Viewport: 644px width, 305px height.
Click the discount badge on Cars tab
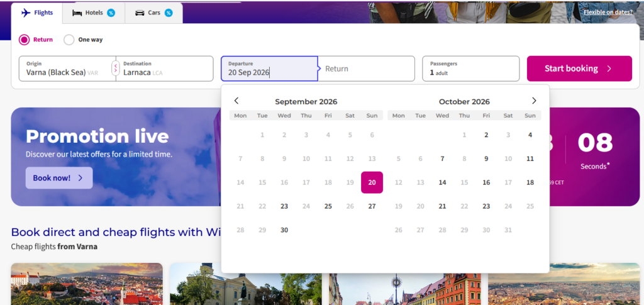pos(169,13)
